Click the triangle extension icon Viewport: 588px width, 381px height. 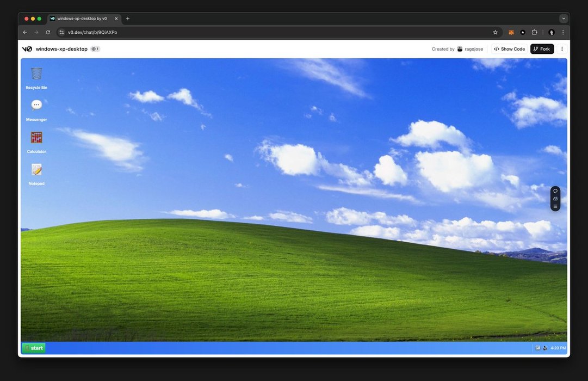[x=523, y=32]
